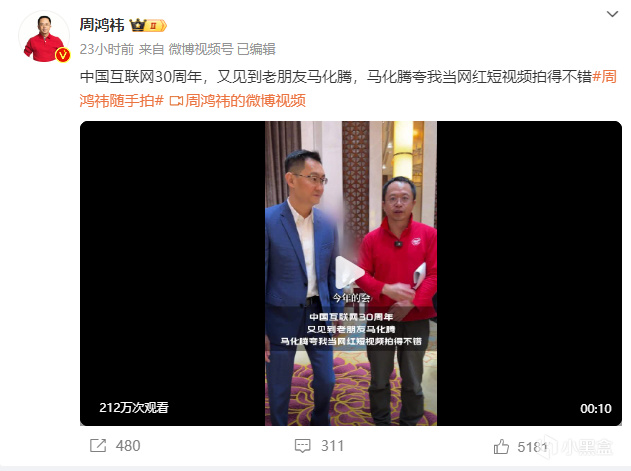Click the 23小时前 timestamp
Screen dimensions: 631x471
[x=107, y=49]
